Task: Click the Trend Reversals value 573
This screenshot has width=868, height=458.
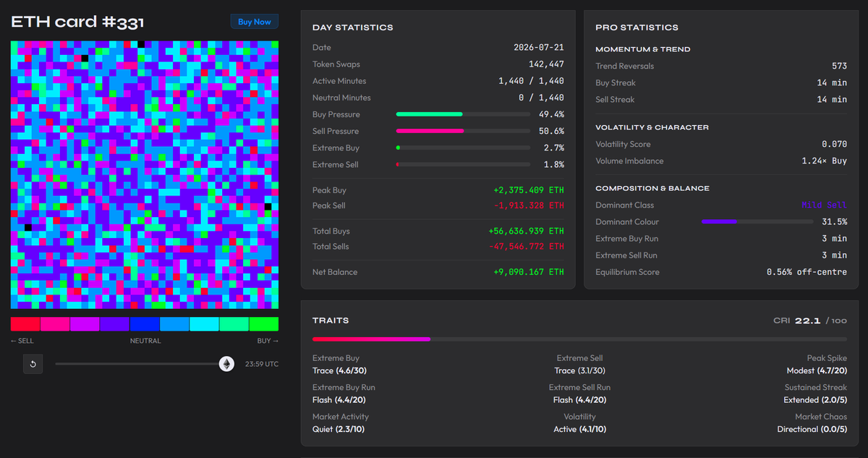Action: pos(839,66)
